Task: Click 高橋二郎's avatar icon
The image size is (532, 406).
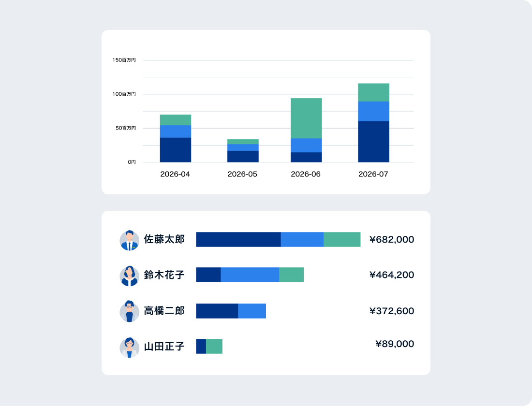Action: click(x=129, y=311)
